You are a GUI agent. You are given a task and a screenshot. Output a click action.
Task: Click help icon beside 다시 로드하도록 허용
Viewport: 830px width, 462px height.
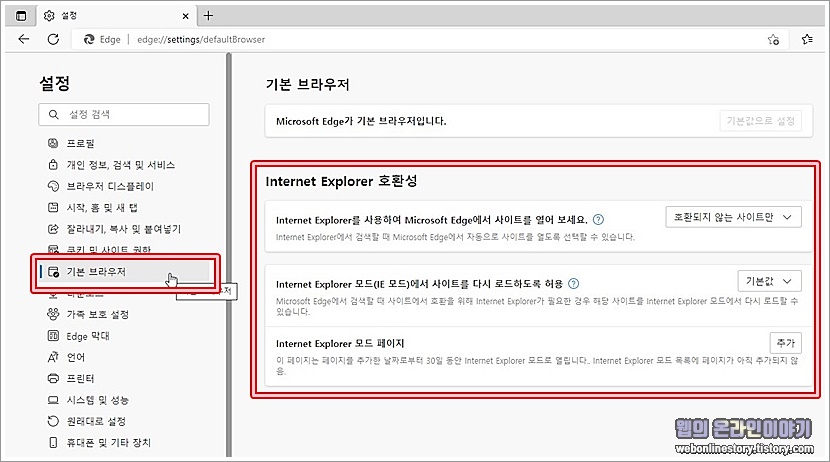tap(573, 284)
